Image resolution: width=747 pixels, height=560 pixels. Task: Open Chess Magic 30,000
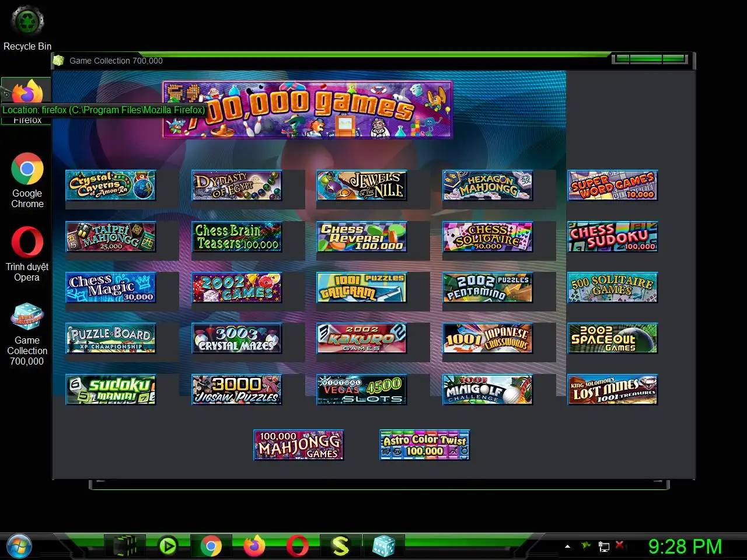(x=111, y=288)
